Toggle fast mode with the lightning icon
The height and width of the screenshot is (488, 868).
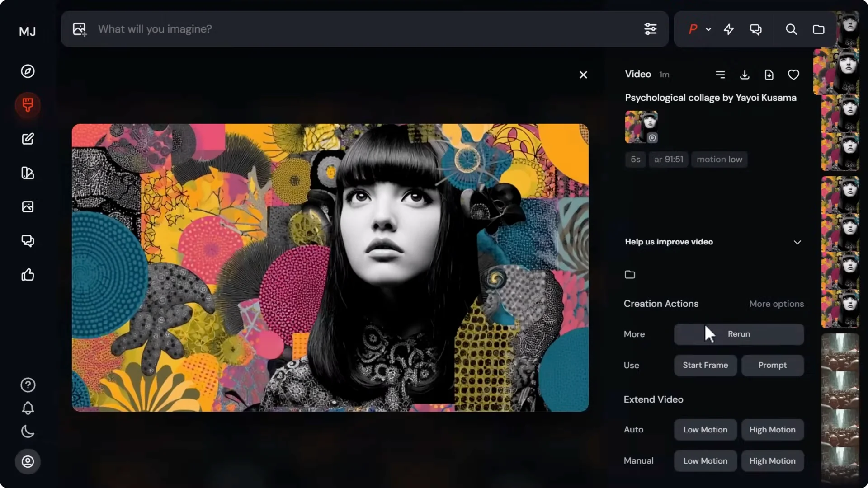[729, 29]
